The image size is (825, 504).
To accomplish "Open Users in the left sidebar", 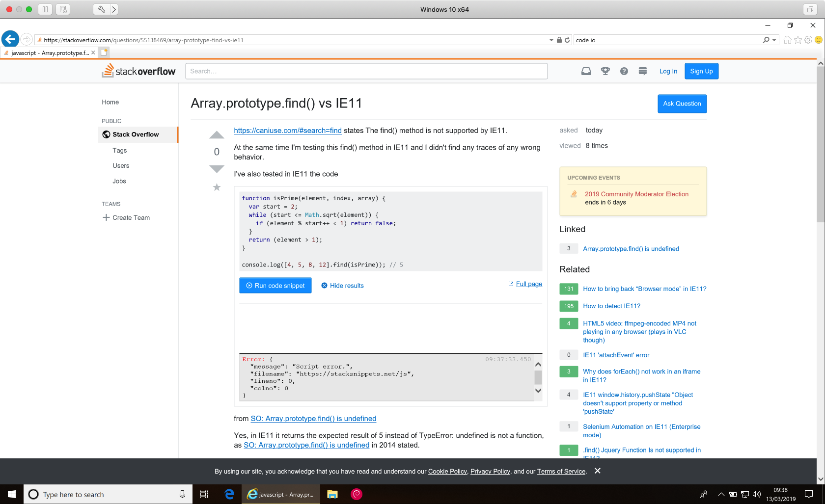I will (121, 166).
